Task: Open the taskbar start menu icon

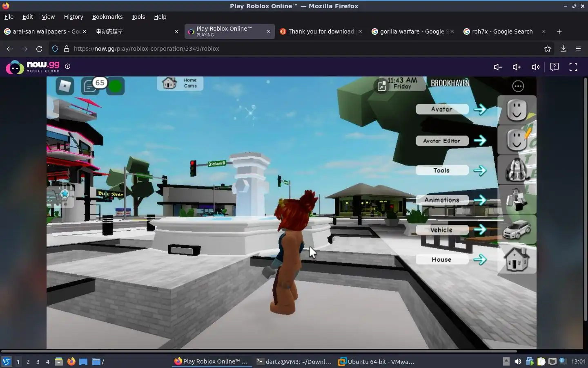Action: (x=7, y=361)
